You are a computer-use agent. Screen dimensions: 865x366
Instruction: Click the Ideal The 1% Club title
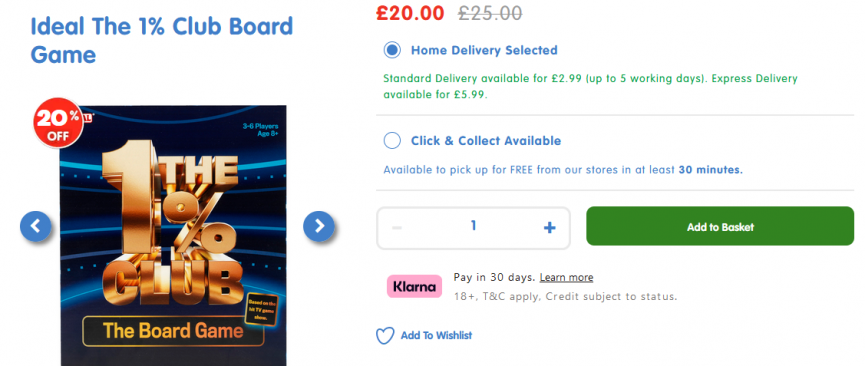tap(162, 41)
